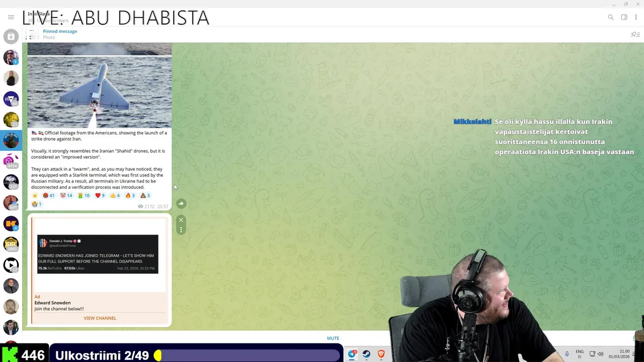Click the text 'Join the channel below!!!'
This screenshot has width=644, height=362.
[x=59, y=309]
